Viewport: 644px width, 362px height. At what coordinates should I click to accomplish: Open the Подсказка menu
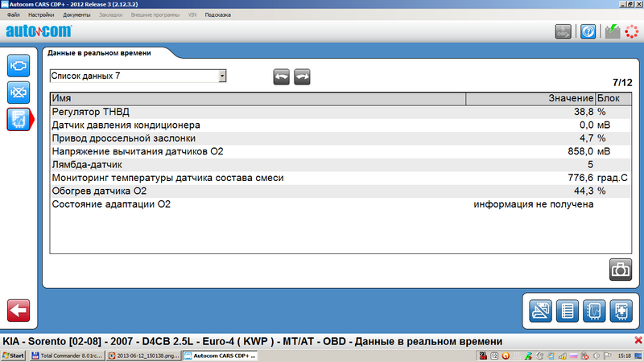point(217,14)
